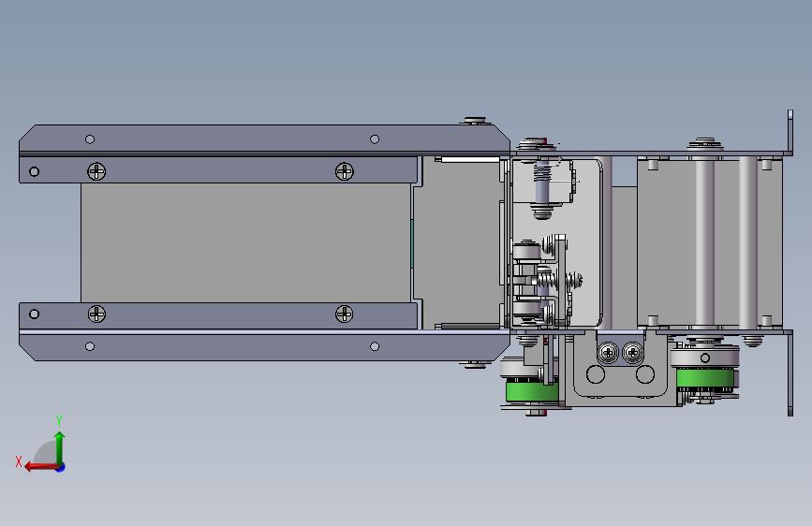This screenshot has width=812, height=526.
Task: Select the right screw of the bracket's screw pair
Action: 632,353
